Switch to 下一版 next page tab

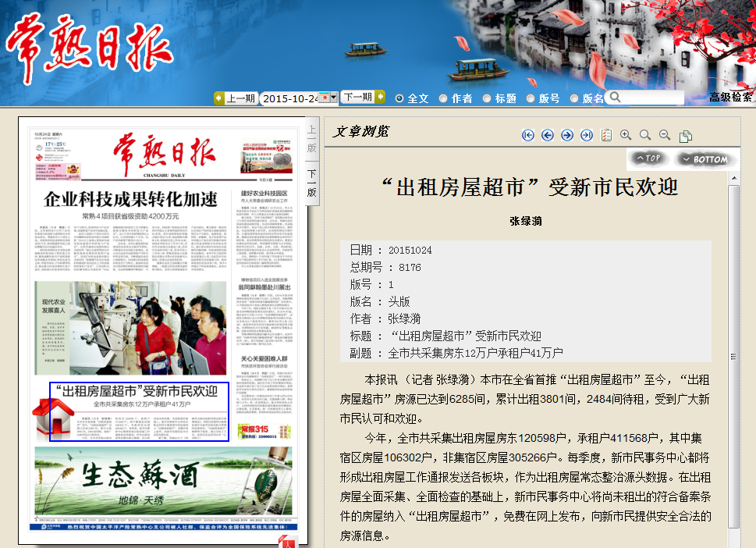[x=311, y=183]
